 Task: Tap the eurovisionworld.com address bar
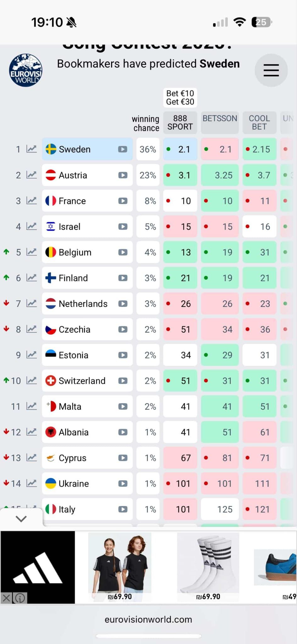click(x=148, y=619)
